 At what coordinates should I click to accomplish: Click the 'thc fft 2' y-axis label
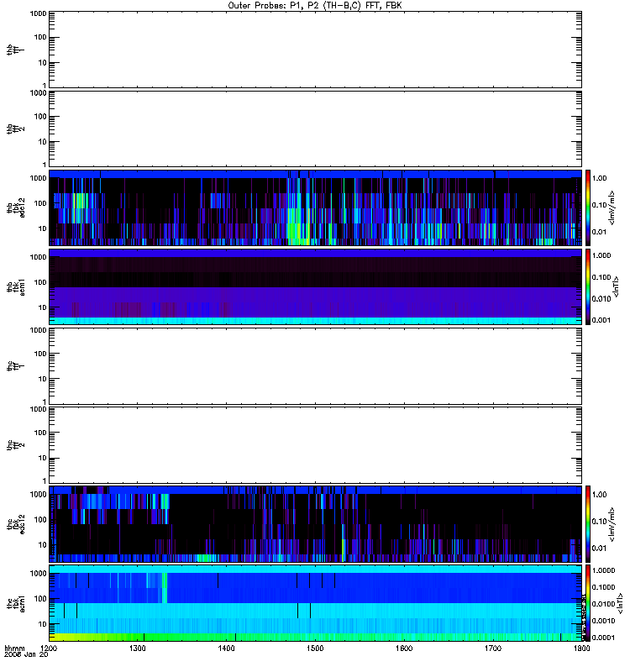[x=15, y=445]
